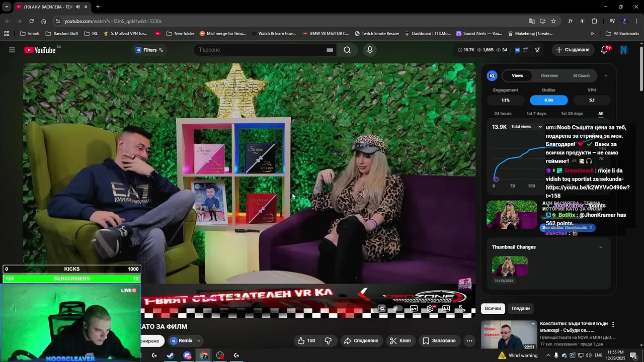Toggle theater mode in player
This screenshot has width=644, height=362.
446,308
